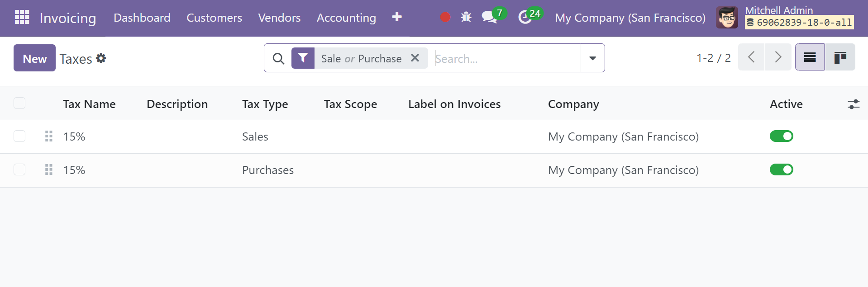Open the Dashboard menu
The width and height of the screenshot is (868, 287).
pos(142,18)
